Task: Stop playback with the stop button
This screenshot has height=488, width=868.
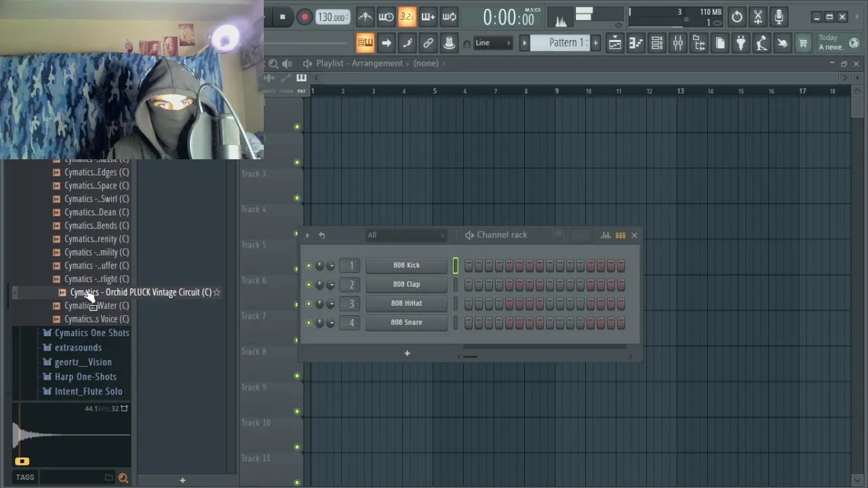Action: pyautogui.click(x=283, y=17)
